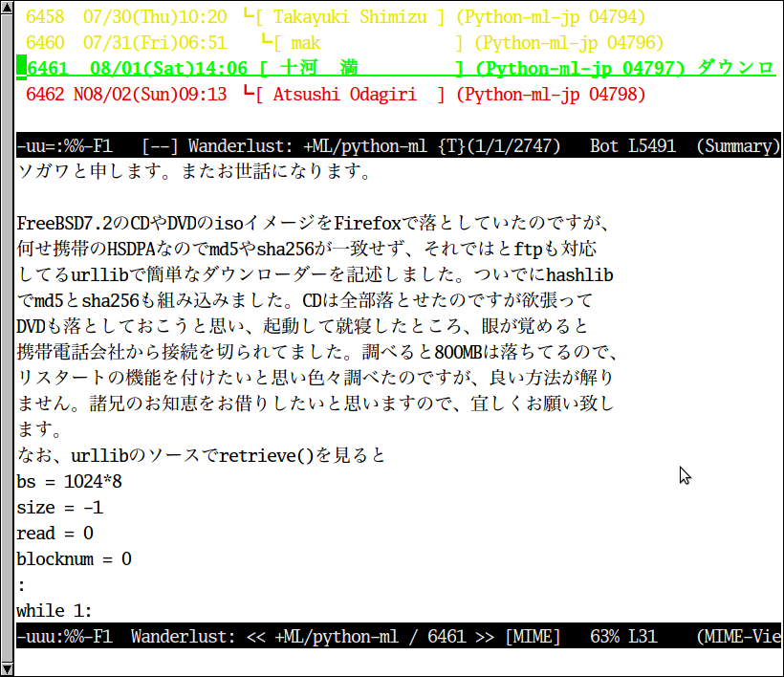The width and height of the screenshot is (784, 677).
Task: Select message 6458 from Takayuki Shimizu
Action: (336, 17)
